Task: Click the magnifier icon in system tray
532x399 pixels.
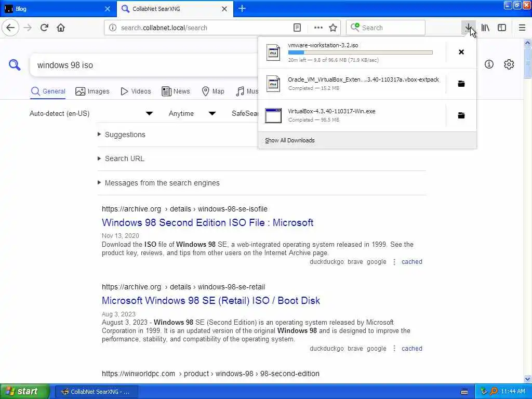Action: point(494,392)
